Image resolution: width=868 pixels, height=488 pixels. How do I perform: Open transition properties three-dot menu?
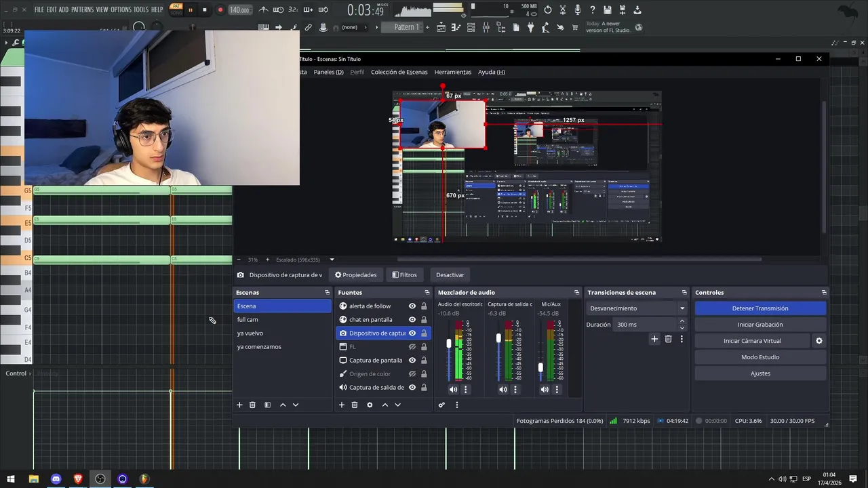(682, 339)
